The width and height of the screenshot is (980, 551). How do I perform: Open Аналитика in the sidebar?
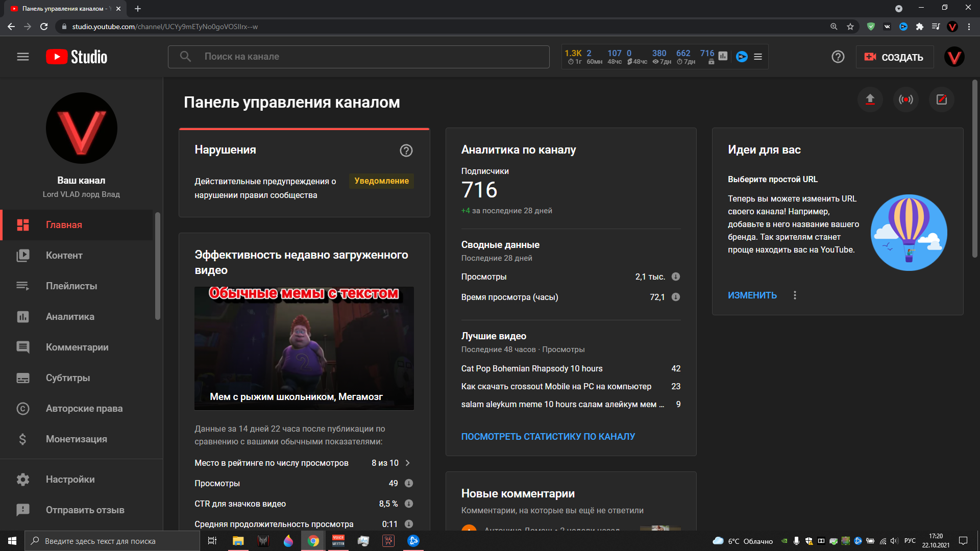tap(70, 317)
